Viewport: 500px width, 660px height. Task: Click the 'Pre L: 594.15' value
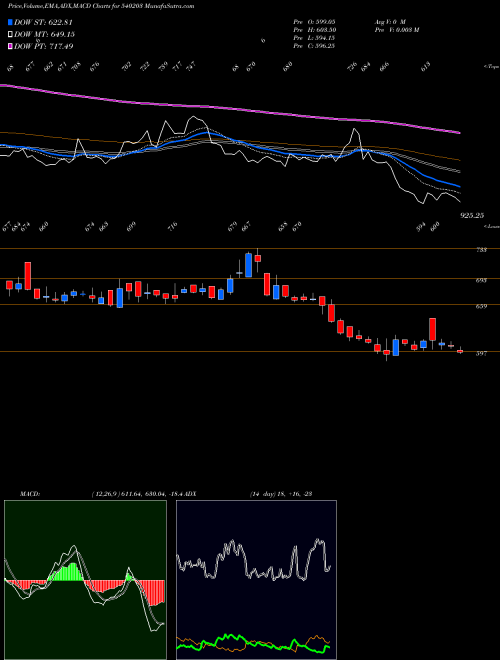tap(314, 38)
